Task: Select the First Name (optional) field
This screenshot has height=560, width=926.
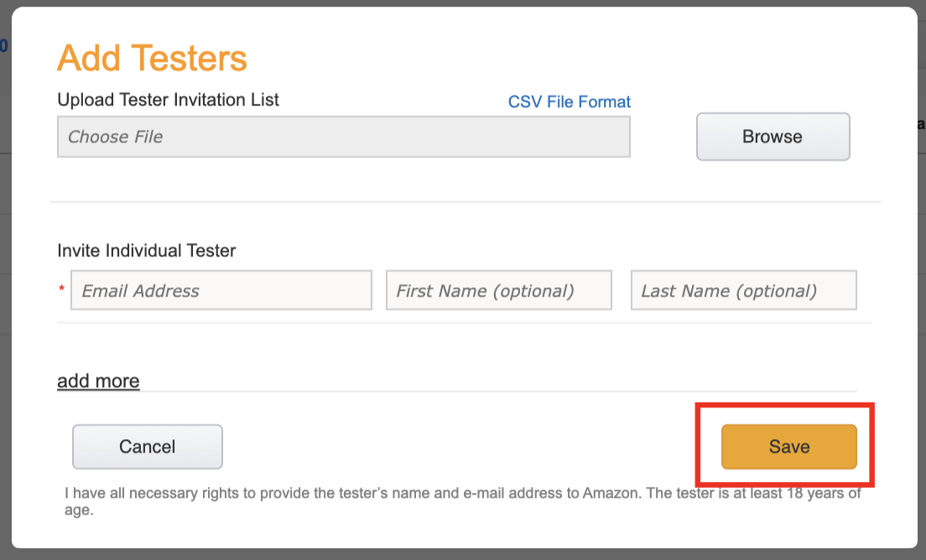Action: (499, 290)
